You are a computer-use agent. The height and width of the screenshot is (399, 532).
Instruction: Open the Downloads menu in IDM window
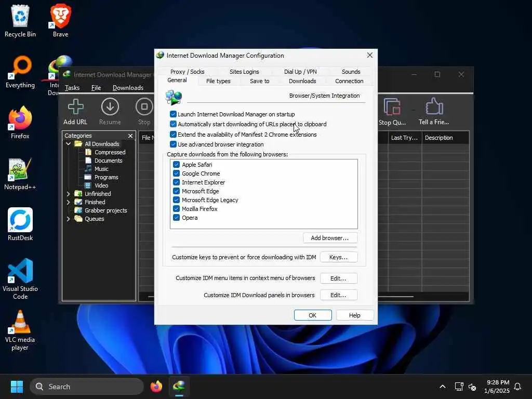click(128, 88)
